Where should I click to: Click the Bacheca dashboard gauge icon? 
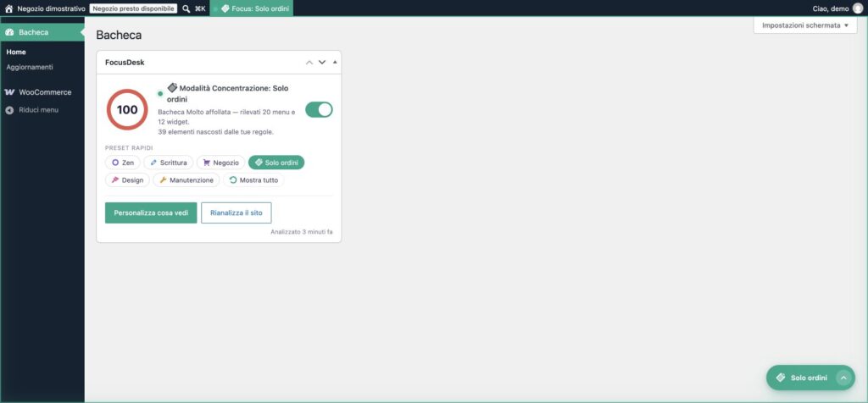click(x=9, y=32)
